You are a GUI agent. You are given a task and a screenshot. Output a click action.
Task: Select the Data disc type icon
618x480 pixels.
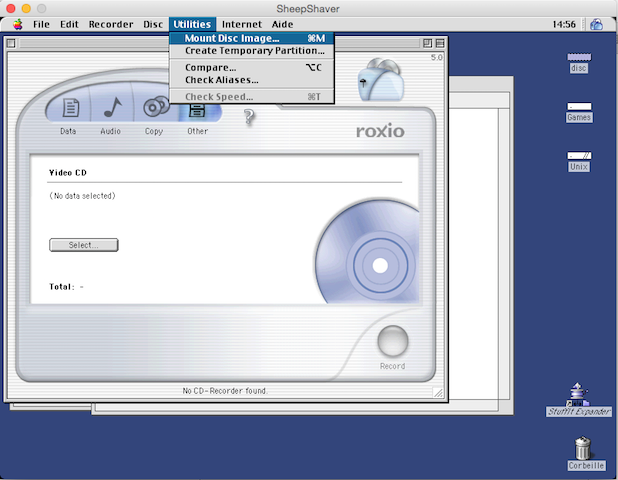(x=70, y=108)
